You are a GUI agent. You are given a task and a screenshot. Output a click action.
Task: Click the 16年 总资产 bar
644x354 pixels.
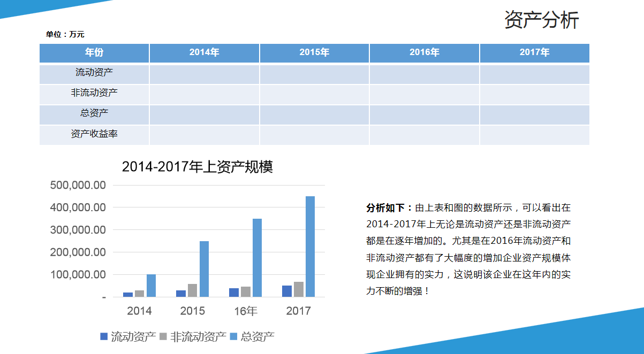pos(256,257)
